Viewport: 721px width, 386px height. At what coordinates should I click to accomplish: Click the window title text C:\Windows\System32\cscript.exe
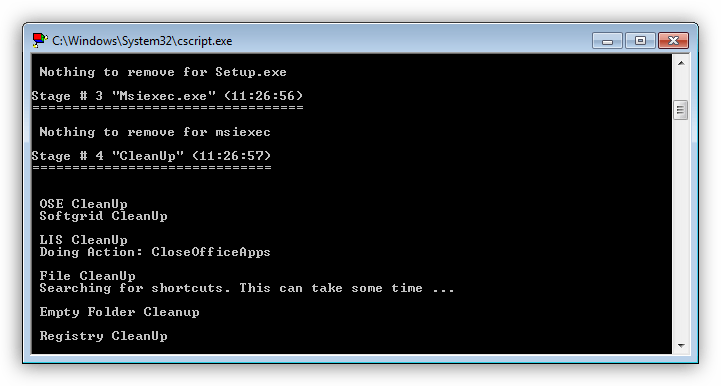[142, 41]
